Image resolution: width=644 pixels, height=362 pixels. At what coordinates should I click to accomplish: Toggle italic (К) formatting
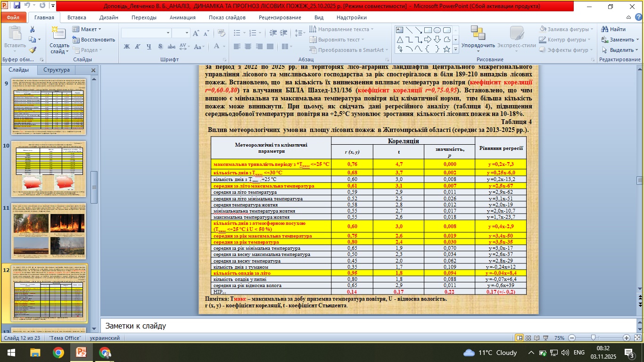coord(136,46)
